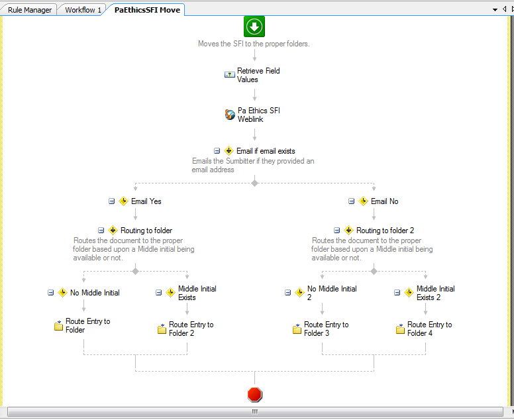This screenshot has width=514, height=420.
Task: Click the Email if email exists decision icon
Action: (x=229, y=151)
